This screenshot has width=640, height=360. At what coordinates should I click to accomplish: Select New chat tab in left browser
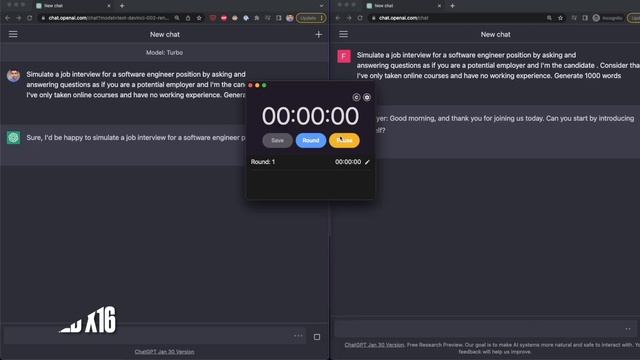click(73, 6)
